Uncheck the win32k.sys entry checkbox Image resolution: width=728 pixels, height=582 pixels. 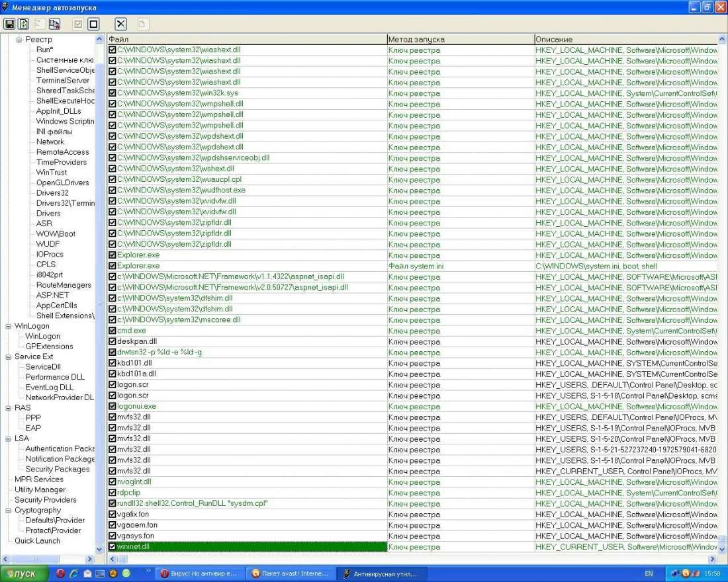[x=112, y=93]
